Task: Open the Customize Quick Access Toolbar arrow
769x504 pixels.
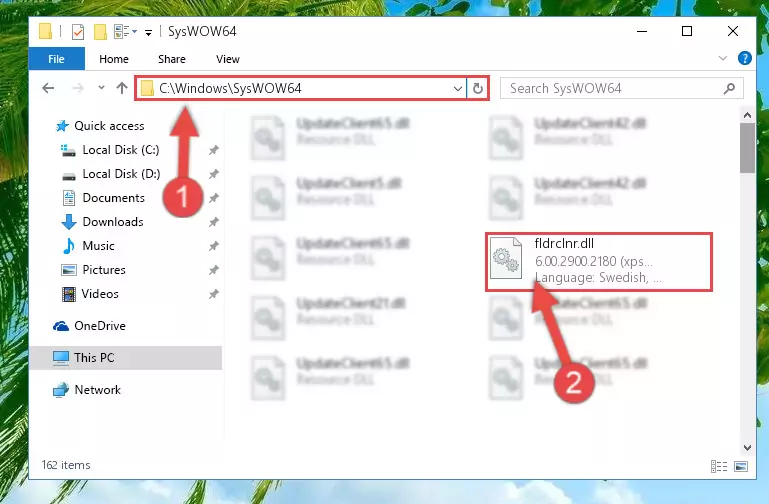Action: (148, 33)
